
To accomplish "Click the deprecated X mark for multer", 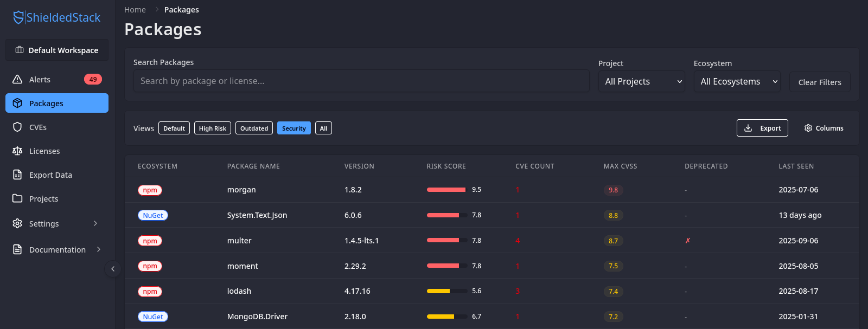I will point(687,241).
